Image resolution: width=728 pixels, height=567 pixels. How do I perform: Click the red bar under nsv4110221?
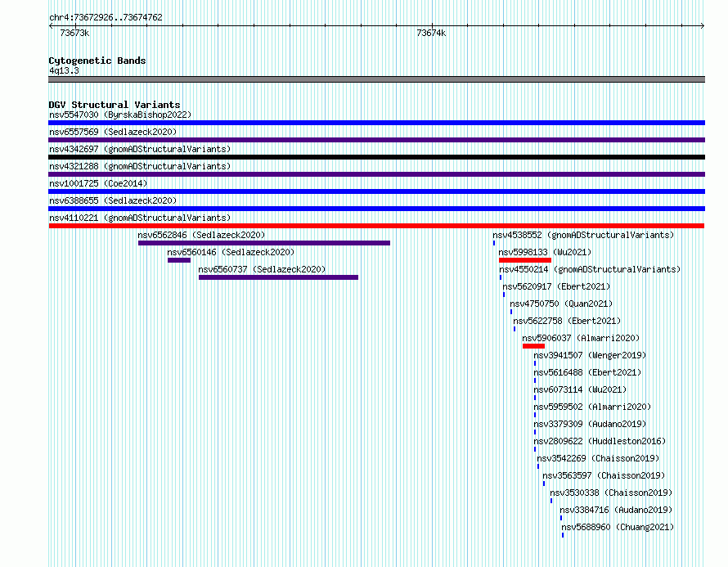(376, 226)
